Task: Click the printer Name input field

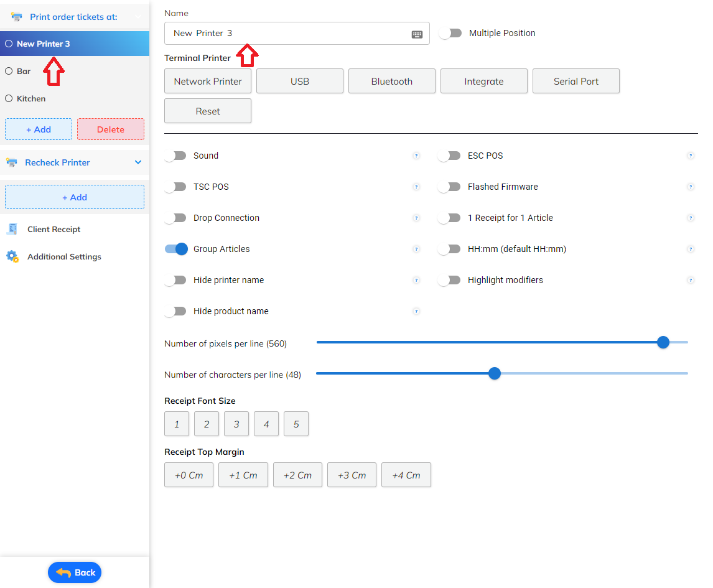Action: pos(297,33)
